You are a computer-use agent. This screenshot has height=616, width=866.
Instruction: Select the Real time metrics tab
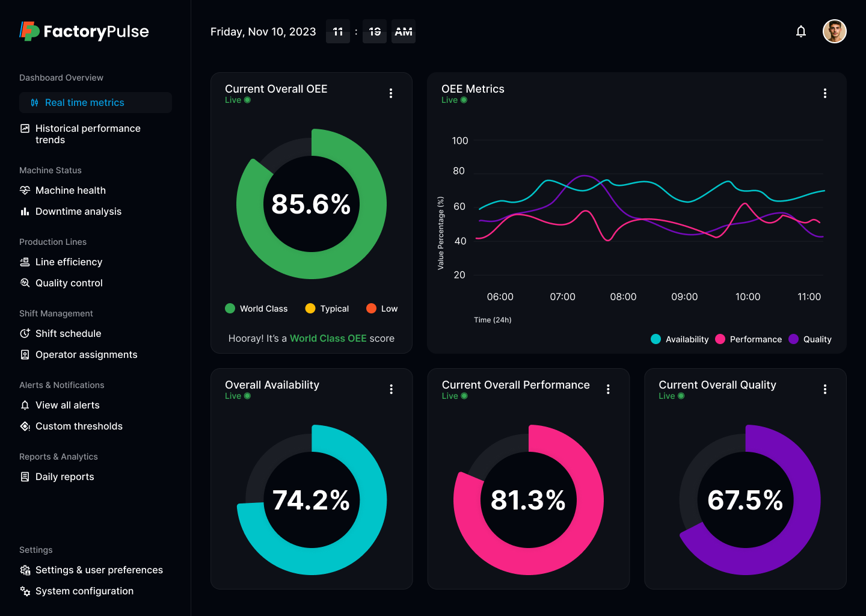[x=84, y=102]
